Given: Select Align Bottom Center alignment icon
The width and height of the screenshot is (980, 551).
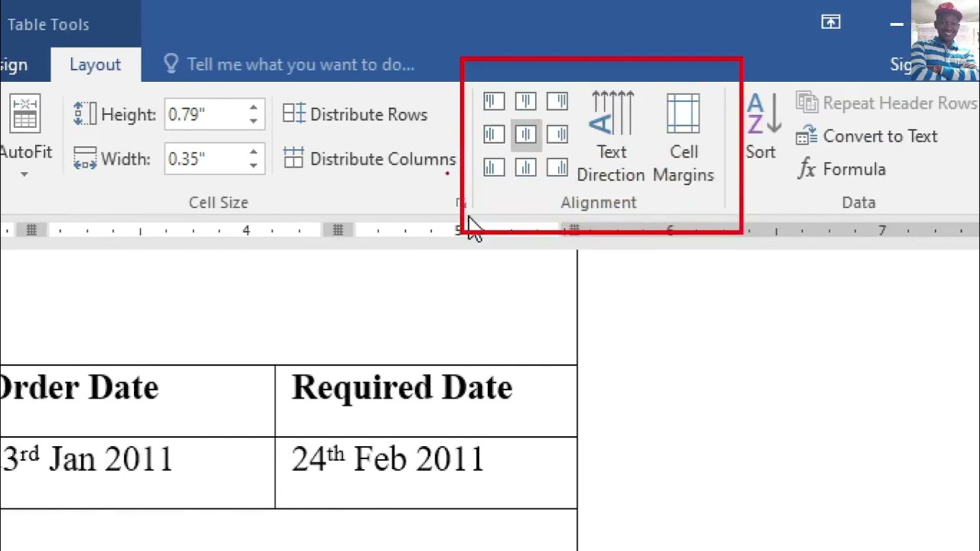Looking at the screenshot, I should tap(525, 167).
